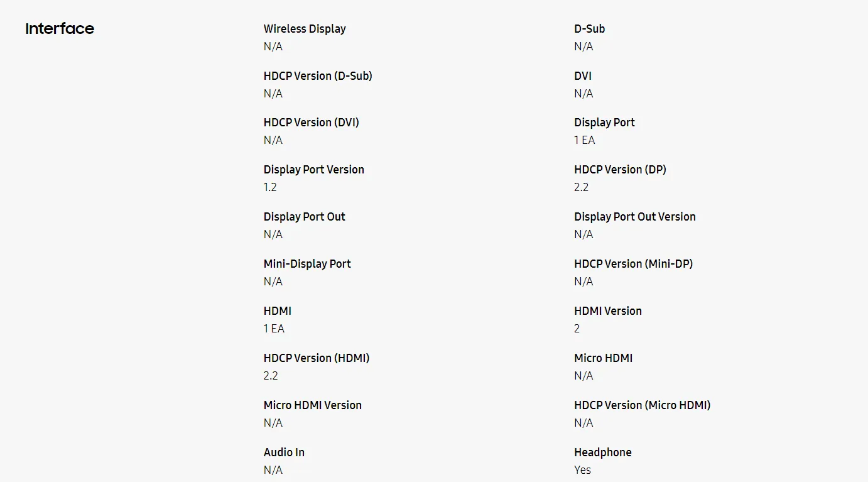This screenshot has height=482, width=868.
Task: Click the '1 EA' value under HDMI
Action: click(x=274, y=329)
